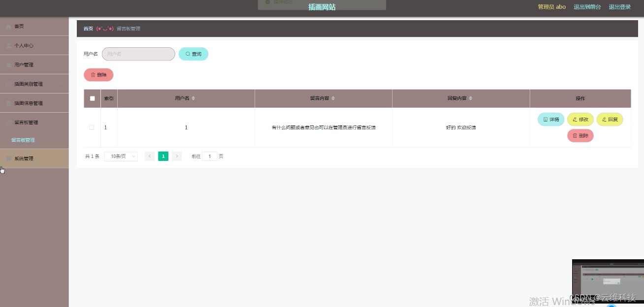Screen dimensions: 644x307
Task: Click 留言板管理 in the breadcrumb
Action: click(x=129, y=29)
